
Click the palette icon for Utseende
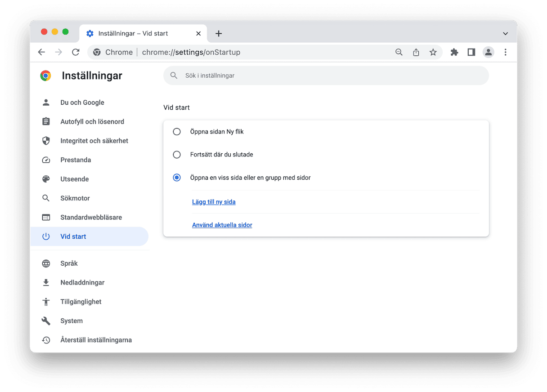click(46, 179)
